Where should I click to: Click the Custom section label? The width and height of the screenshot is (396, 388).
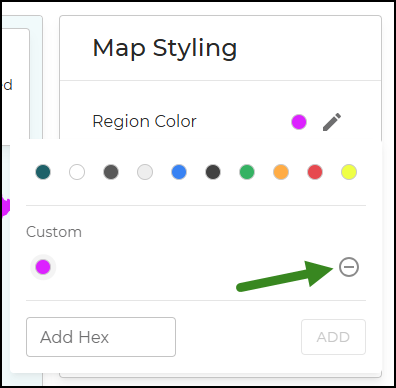tap(54, 232)
